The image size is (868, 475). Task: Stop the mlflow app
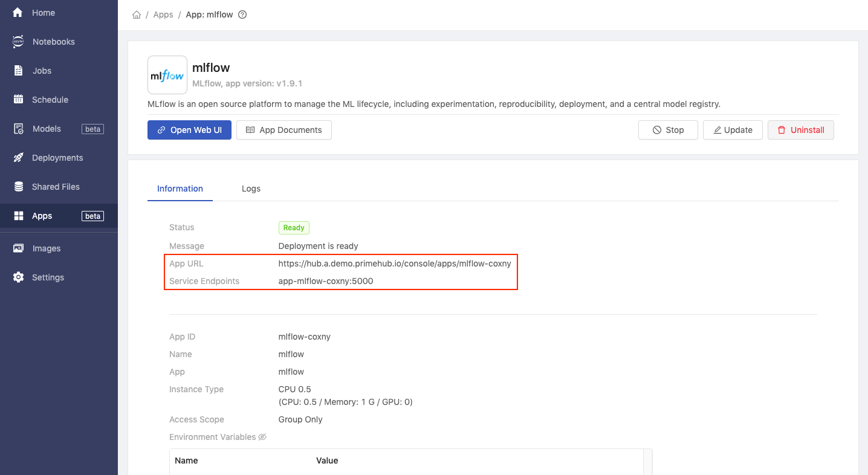(x=668, y=130)
